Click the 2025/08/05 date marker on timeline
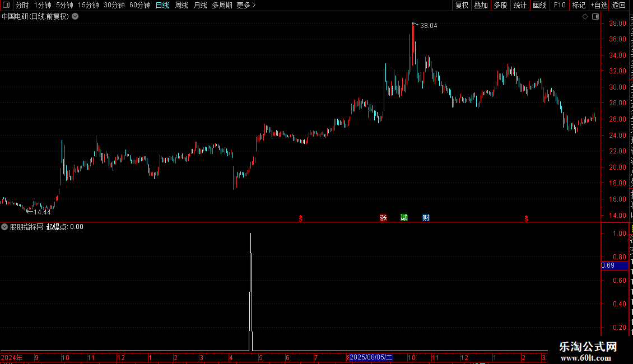This screenshot has width=633, height=364. pyautogui.click(x=371, y=357)
